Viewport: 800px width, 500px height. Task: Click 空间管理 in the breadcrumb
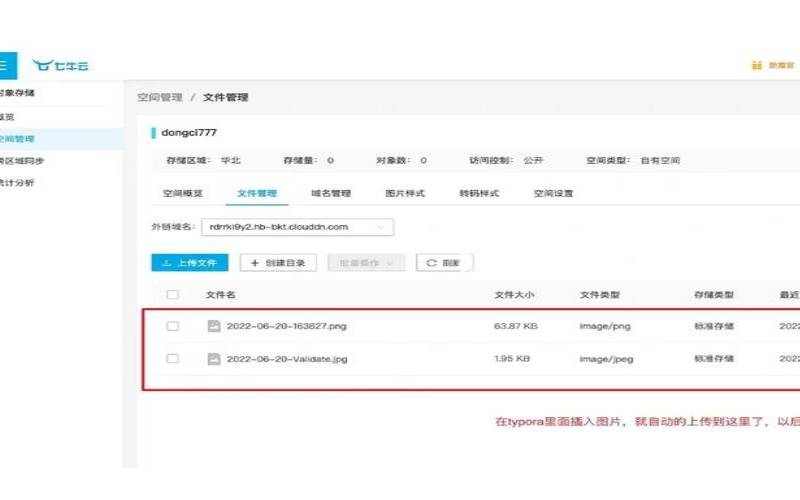tap(160, 97)
